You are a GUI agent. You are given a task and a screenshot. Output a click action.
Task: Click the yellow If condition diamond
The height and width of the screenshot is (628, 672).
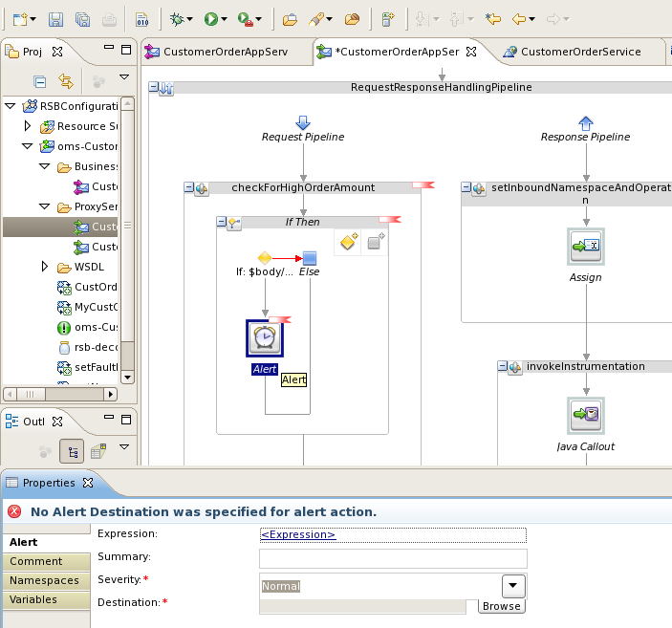coord(265,258)
